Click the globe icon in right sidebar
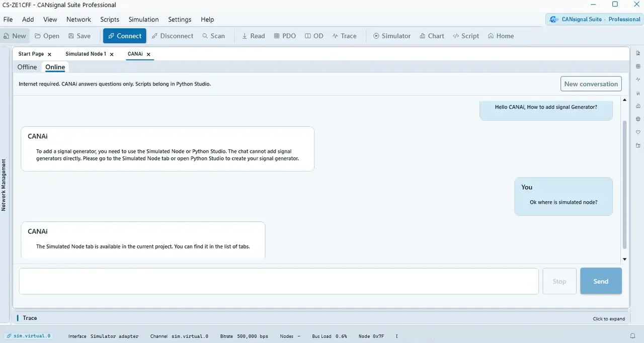Viewport: 644px width, 343px height. [638, 119]
